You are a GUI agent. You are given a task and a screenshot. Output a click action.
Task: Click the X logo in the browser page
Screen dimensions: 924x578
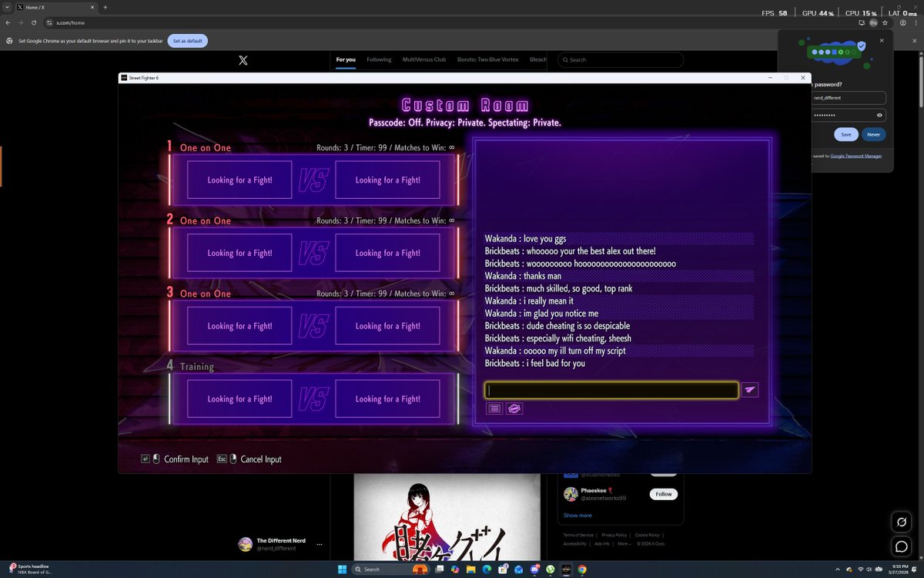coord(243,60)
